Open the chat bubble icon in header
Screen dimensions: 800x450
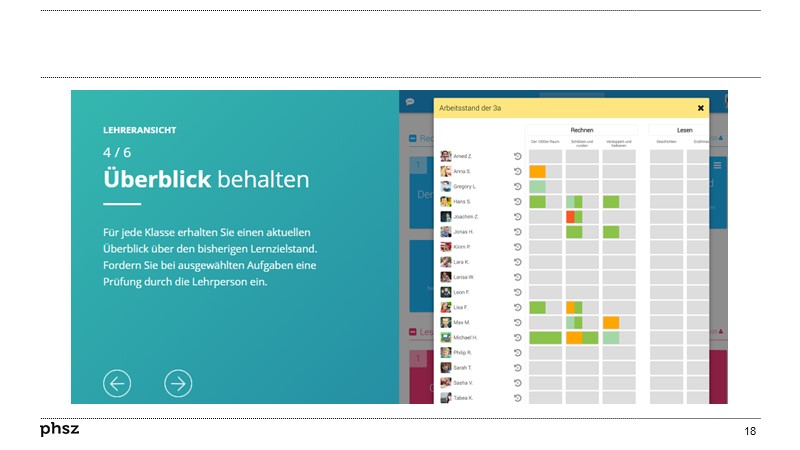pyautogui.click(x=410, y=102)
